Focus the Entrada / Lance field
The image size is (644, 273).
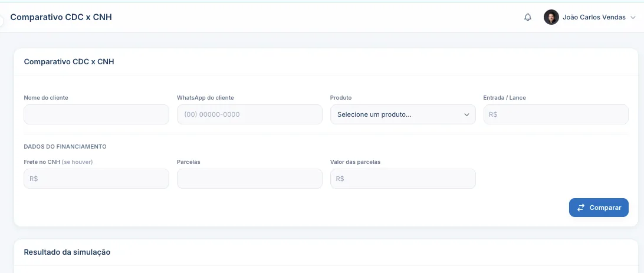tap(556, 114)
